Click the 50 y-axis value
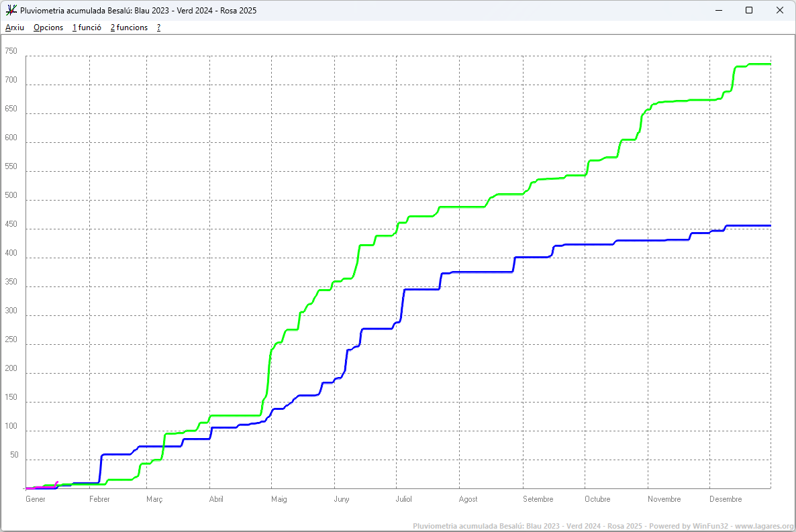Screen dimensions: 796x532 coord(14,456)
